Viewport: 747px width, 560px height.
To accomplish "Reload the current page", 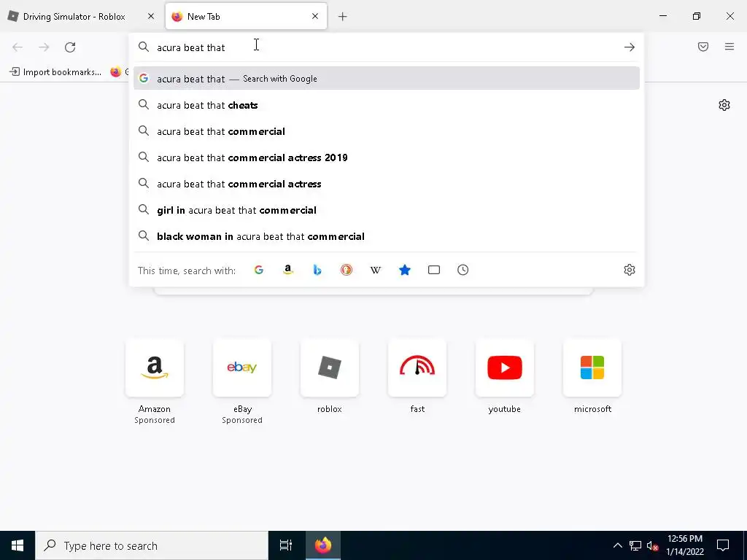I will [x=70, y=47].
